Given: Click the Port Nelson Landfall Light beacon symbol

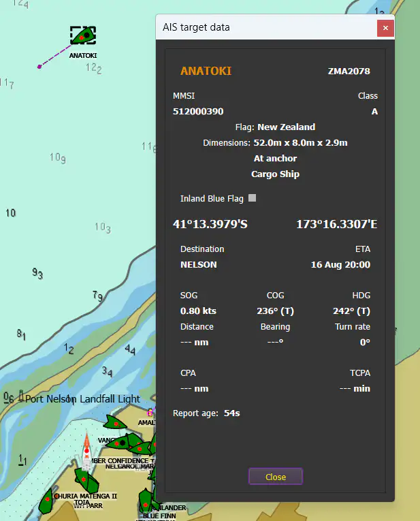Looking at the screenshot, I should (x=21, y=395).
